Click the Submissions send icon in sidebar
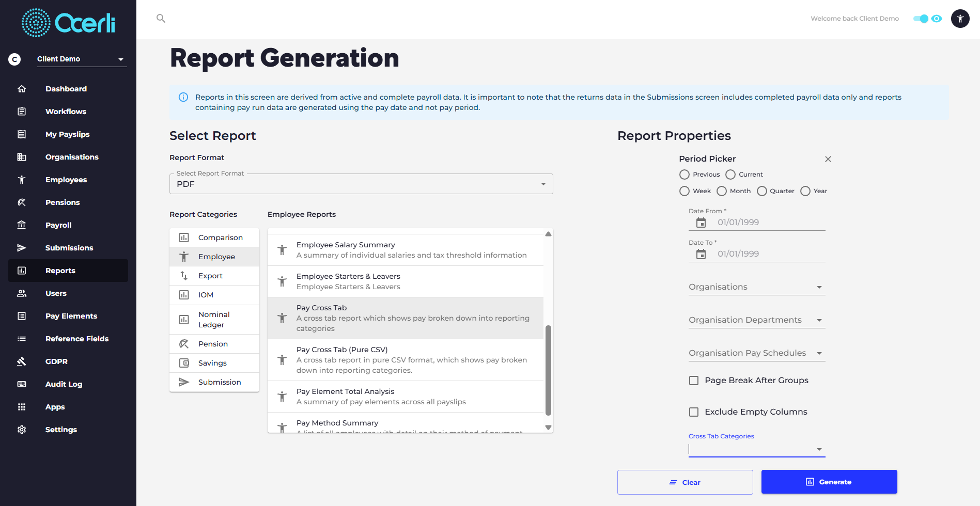The width and height of the screenshot is (980, 506). (22, 248)
